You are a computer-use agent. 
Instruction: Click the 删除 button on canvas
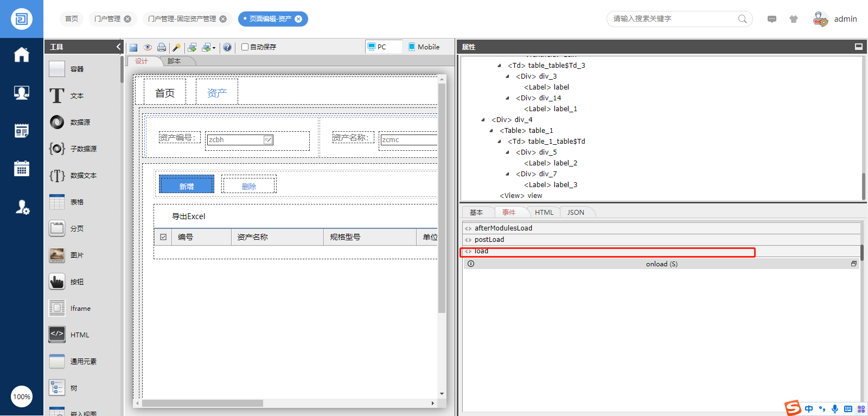click(249, 184)
